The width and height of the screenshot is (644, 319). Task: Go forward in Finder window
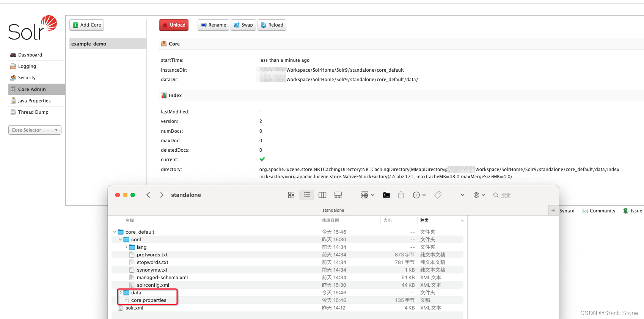tap(162, 195)
